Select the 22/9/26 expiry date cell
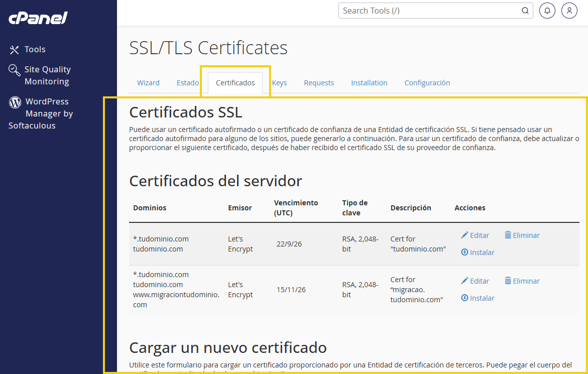The height and width of the screenshot is (374, 588). pyautogui.click(x=289, y=244)
